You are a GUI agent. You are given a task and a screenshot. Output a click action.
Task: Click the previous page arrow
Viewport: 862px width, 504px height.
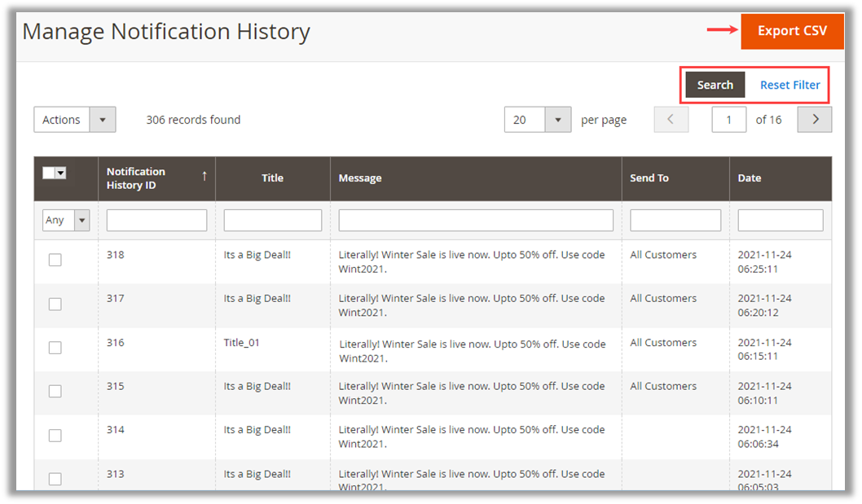pyautogui.click(x=671, y=120)
